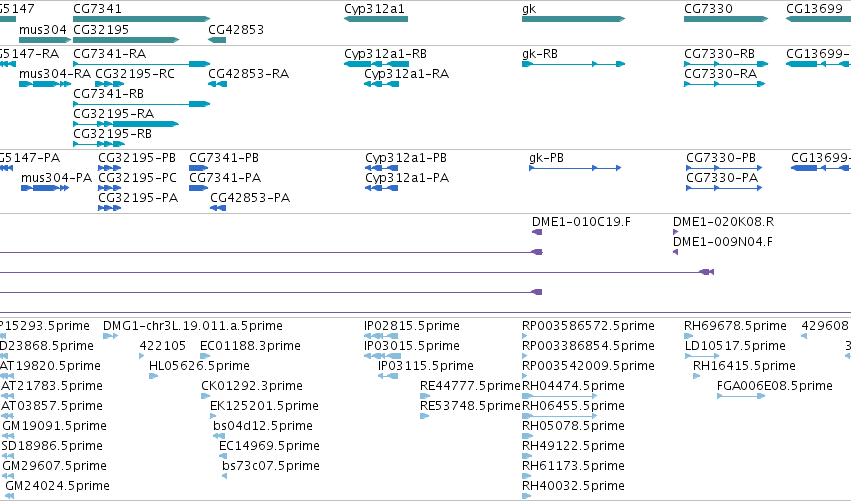The image size is (851, 501).
Task: Select the CG7341-RB transcript
Action: tap(142, 104)
